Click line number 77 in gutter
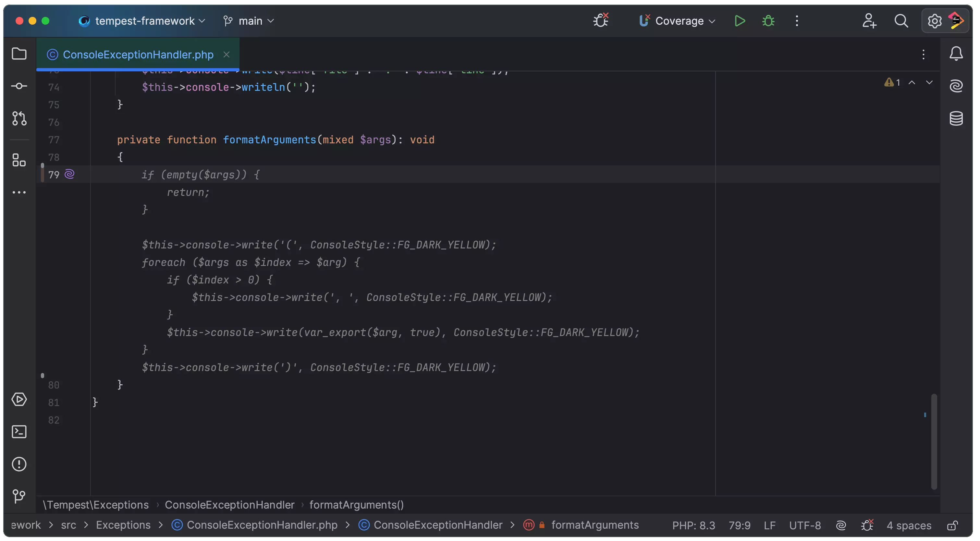Viewport: 980px width, 541px height. click(54, 140)
